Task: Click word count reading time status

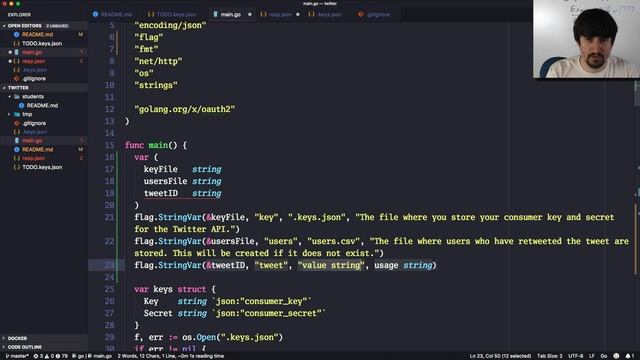Action: (x=171, y=356)
